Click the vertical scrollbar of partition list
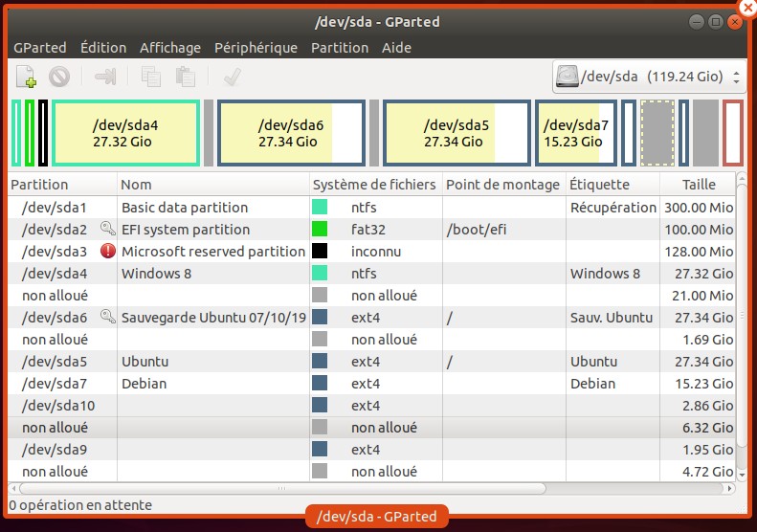757x532 pixels. [x=742, y=315]
